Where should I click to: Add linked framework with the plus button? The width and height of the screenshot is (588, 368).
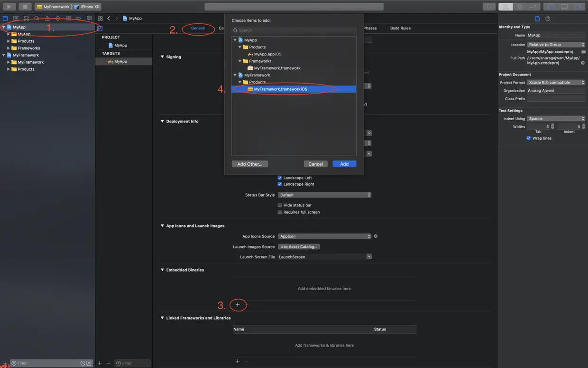pos(238,361)
